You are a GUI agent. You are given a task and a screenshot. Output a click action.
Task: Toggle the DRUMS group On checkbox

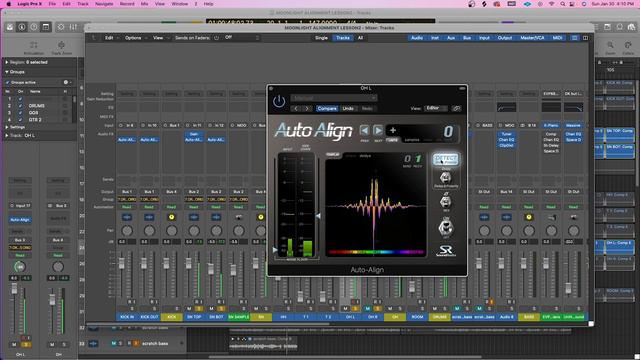(x=20, y=106)
